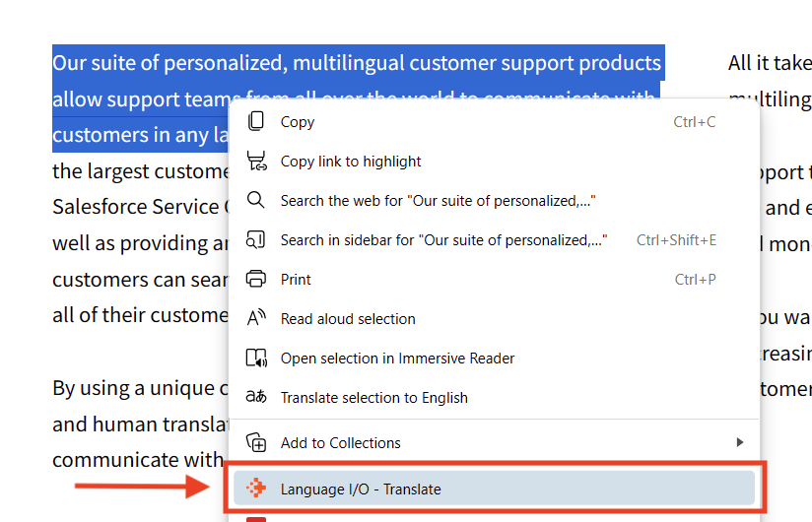Click the text "all of their custome"
This screenshot has height=522, width=812.
click(140, 315)
